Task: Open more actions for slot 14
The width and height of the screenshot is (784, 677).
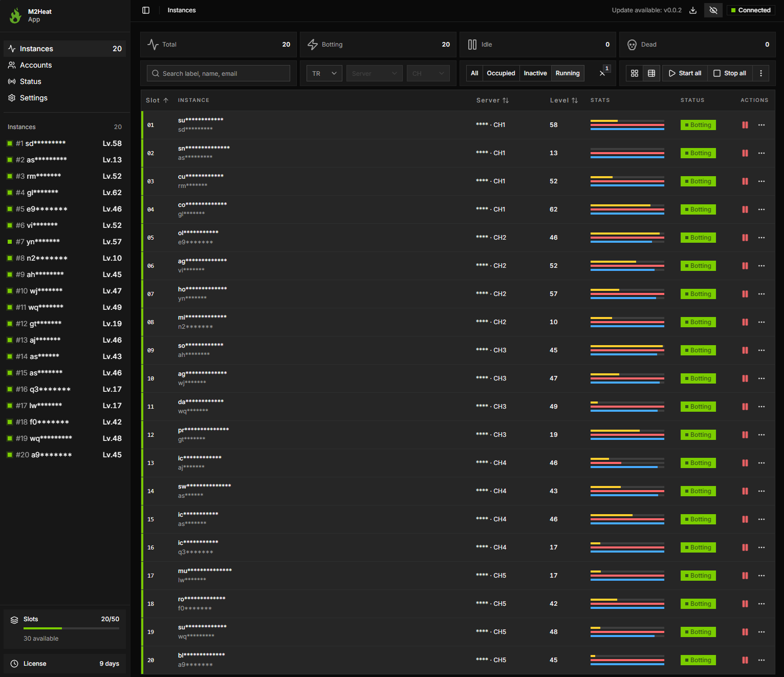Action: click(761, 491)
